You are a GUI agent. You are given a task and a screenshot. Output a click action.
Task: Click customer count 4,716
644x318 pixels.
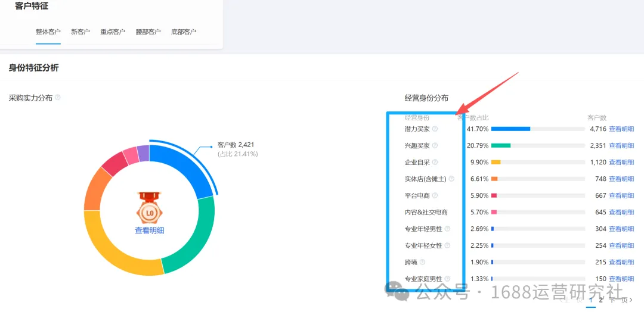pos(598,129)
